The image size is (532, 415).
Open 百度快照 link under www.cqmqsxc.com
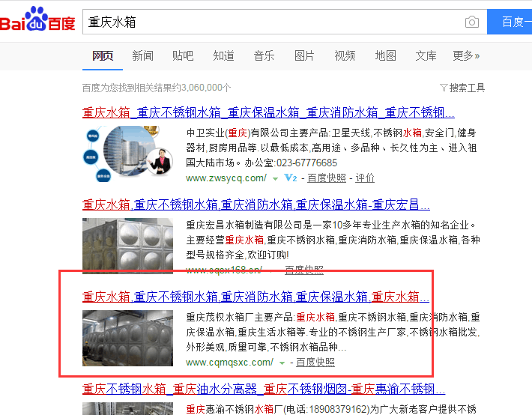(315, 363)
